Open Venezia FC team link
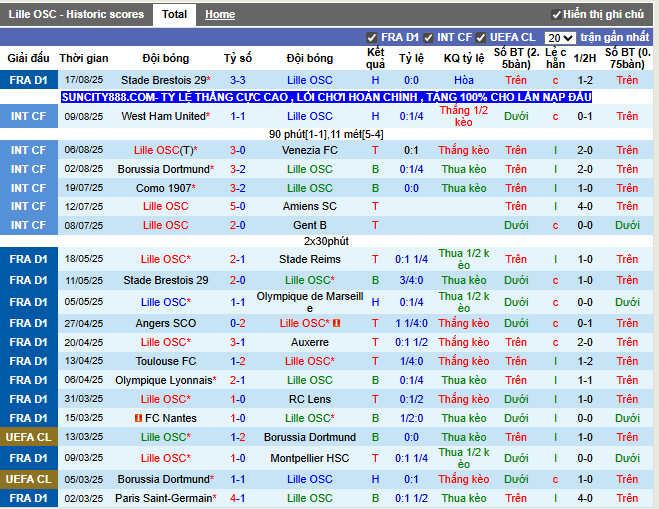The width and height of the screenshot is (659, 509). (x=310, y=150)
